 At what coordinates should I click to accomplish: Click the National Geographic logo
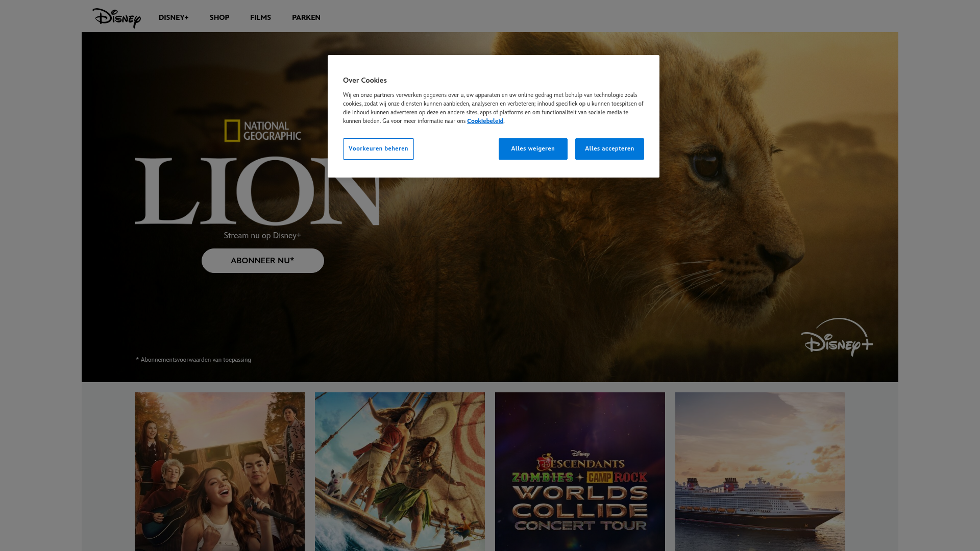[262, 131]
